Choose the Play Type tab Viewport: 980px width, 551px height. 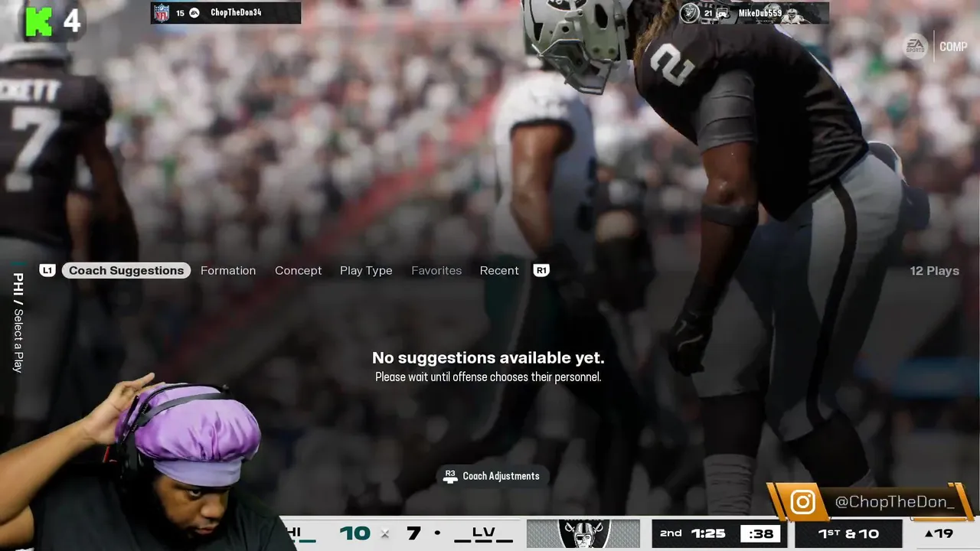[x=366, y=270]
